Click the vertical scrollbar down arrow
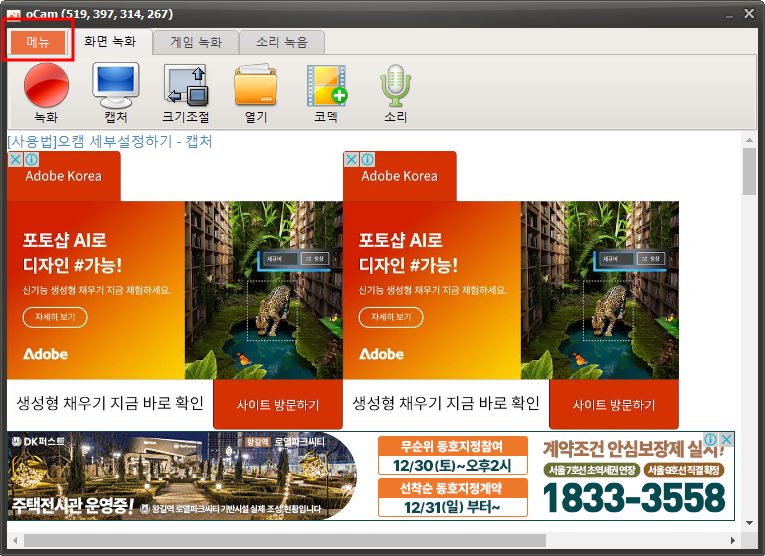The image size is (765, 556). [749, 523]
